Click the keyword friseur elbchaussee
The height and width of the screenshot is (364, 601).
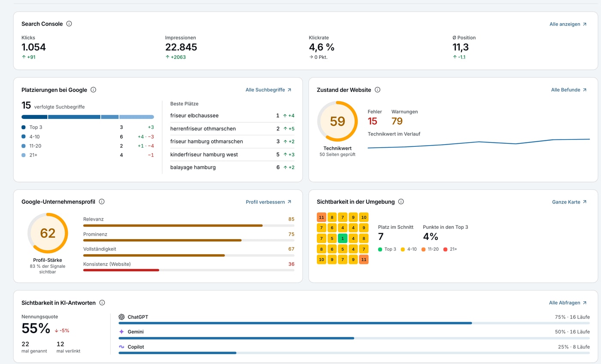[x=194, y=115]
